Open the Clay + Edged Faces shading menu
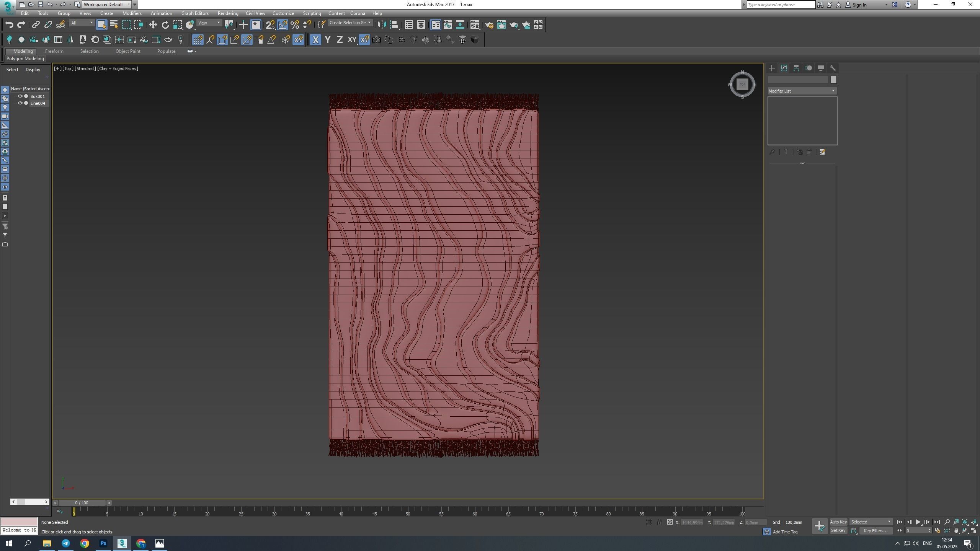980x551 pixels. tap(118, 68)
